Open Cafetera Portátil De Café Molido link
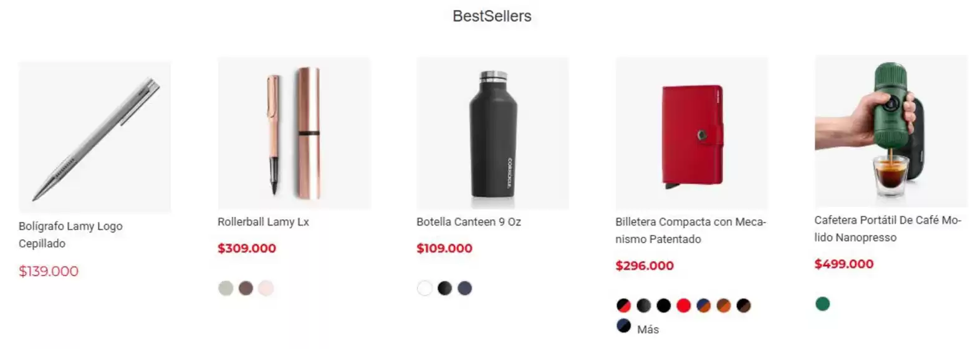Image resolution: width=980 pixels, height=349 pixels. [x=888, y=229]
